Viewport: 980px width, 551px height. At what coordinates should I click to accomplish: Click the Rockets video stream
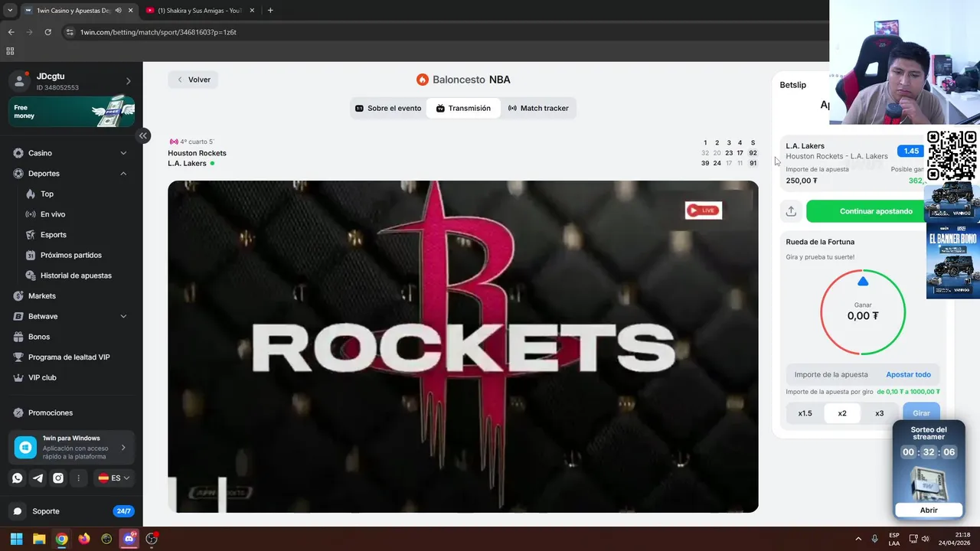coord(463,347)
